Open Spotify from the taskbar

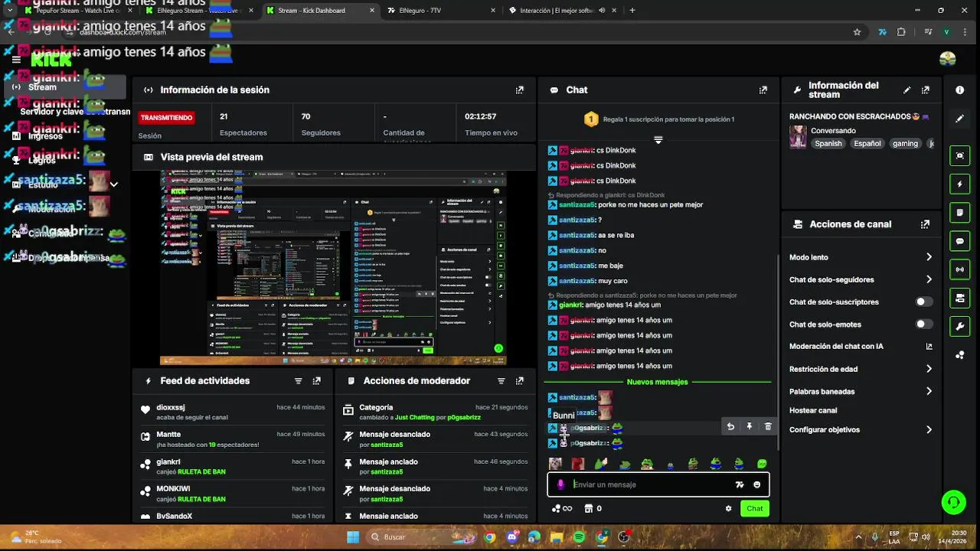point(579,537)
